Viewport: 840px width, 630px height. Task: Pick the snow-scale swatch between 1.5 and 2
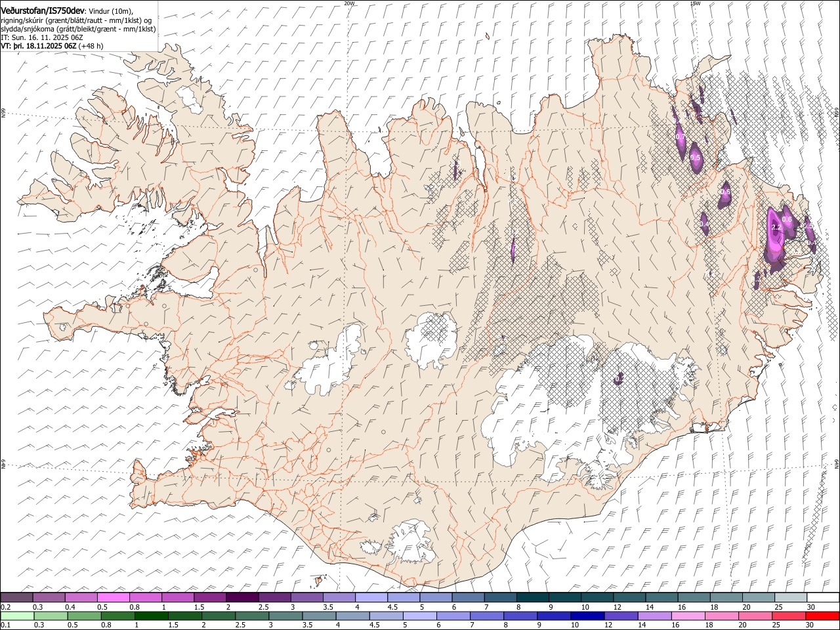[x=210, y=597]
